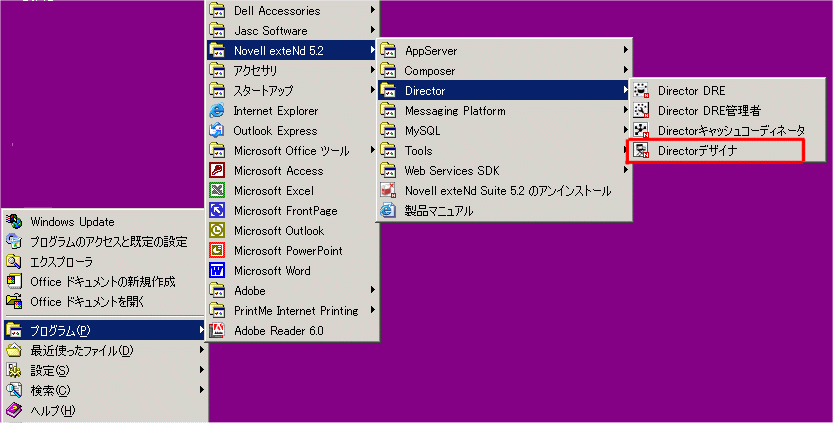Viewport: 833px width, 423px height.
Task: Open the Adobe folder entry
Action: pyautogui.click(x=292, y=291)
